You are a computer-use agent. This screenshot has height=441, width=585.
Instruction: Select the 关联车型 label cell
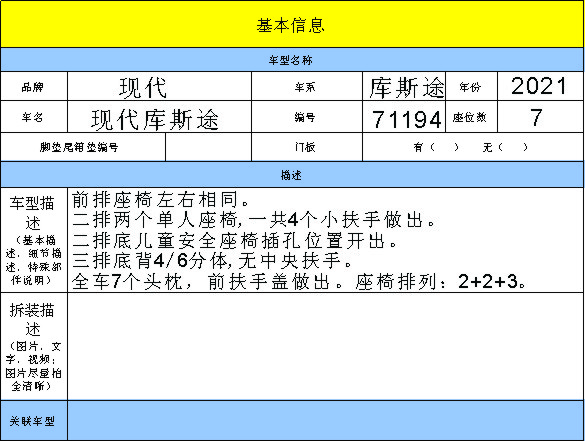[x=34, y=420]
